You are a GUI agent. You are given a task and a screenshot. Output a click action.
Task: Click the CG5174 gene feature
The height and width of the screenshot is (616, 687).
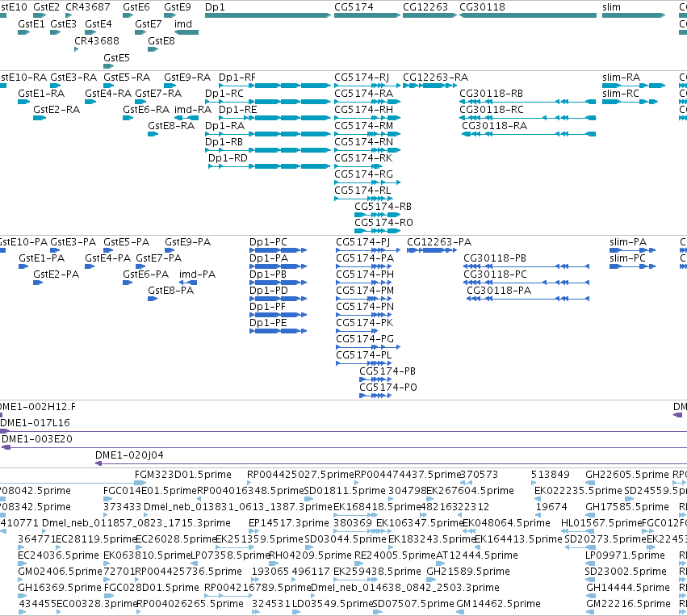367,15
